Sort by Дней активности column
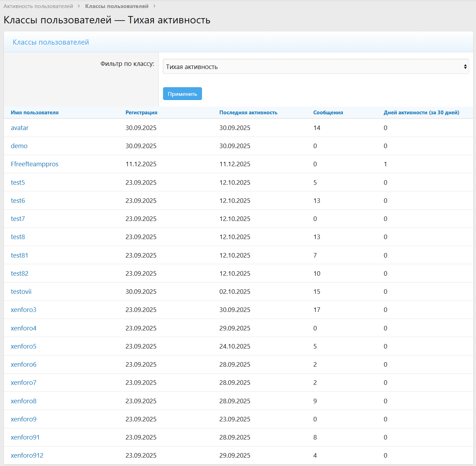The height and width of the screenshot is (466, 476). (421, 113)
